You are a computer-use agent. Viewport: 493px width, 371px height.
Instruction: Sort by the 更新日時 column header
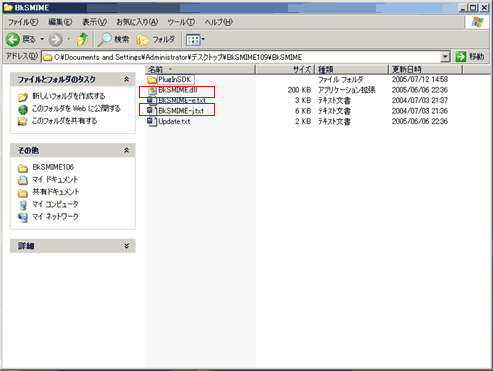[x=426, y=69]
